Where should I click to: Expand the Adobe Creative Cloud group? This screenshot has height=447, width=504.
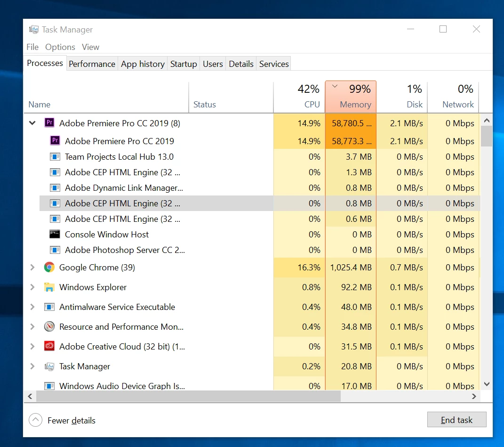point(32,346)
